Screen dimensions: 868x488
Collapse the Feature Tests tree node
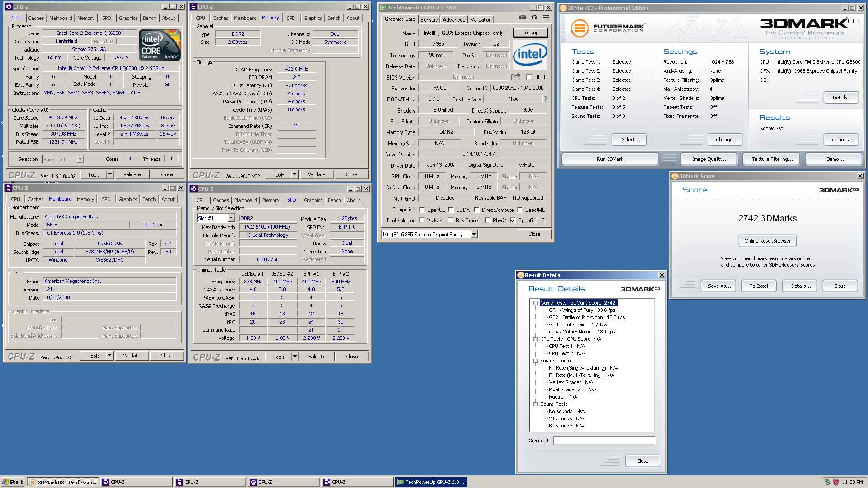pos(535,361)
